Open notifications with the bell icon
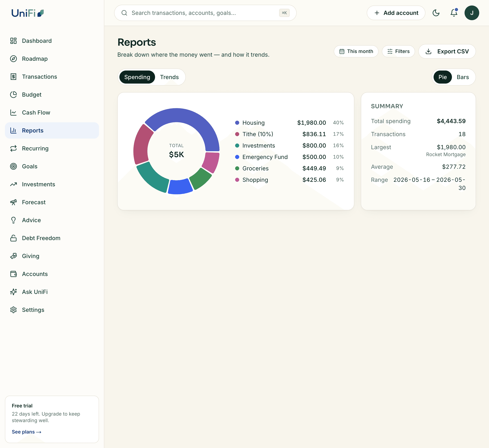The width and height of the screenshot is (489, 448). click(x=454, y=13)
